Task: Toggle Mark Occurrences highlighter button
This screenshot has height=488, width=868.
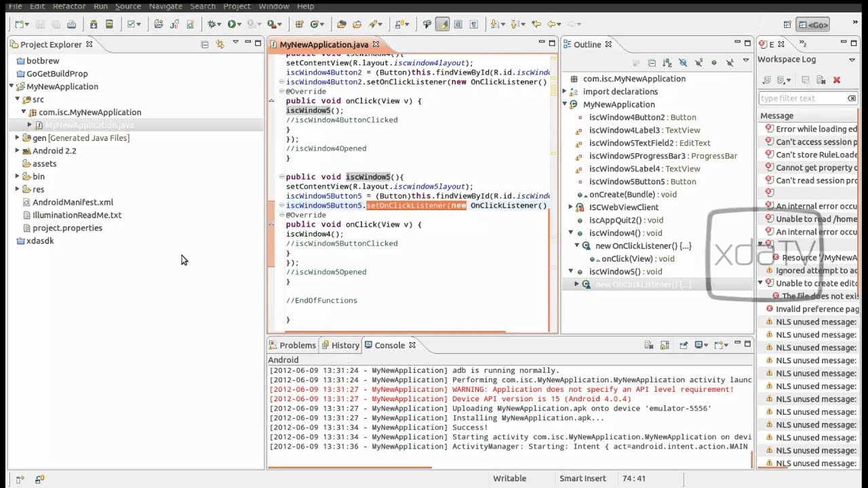Action: click(x=442, y=24)
